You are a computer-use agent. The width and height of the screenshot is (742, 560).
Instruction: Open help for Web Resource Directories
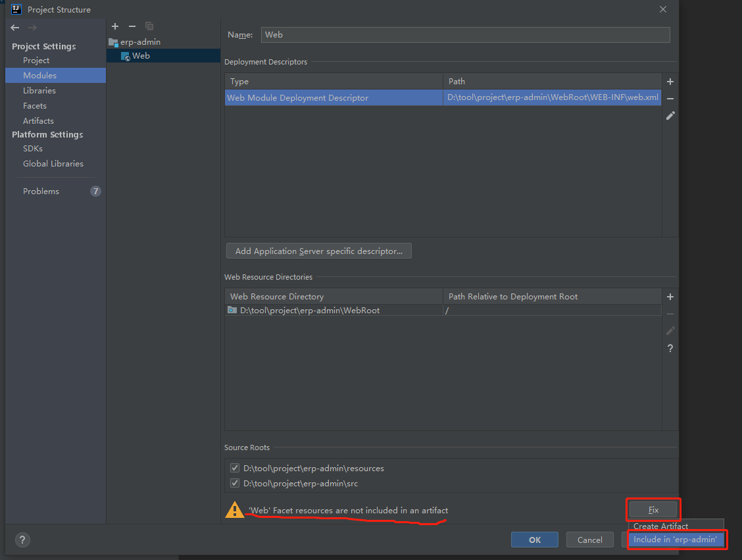(x=670, y=348)
